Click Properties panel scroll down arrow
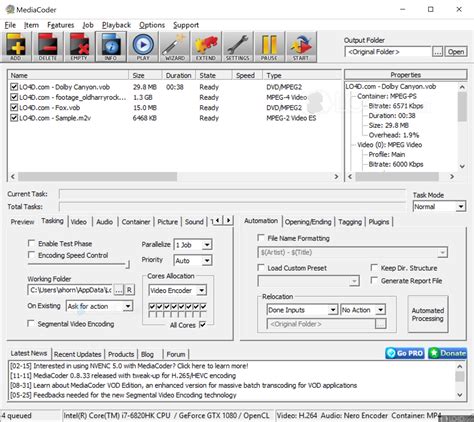Screen dimensions: 474x422 462,166
